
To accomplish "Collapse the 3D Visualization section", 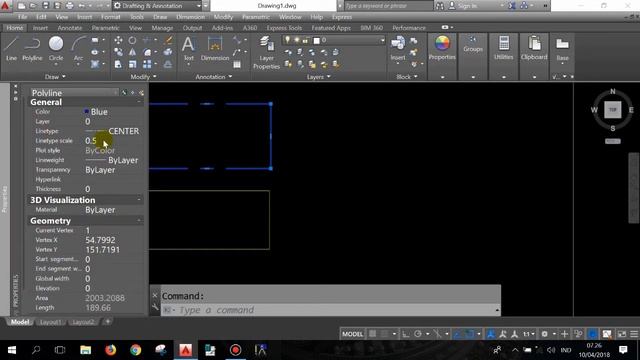I will tap(139, 200).
